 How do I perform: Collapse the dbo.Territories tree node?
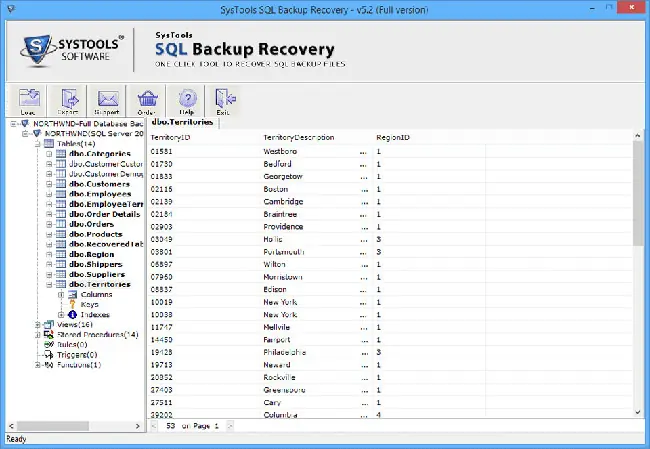click(x=49, y=284)
